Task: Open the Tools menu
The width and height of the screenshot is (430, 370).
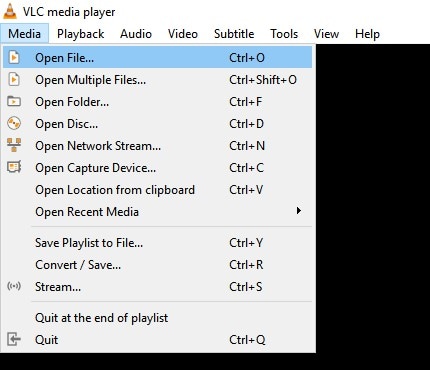Action: [x=284, y=34]
